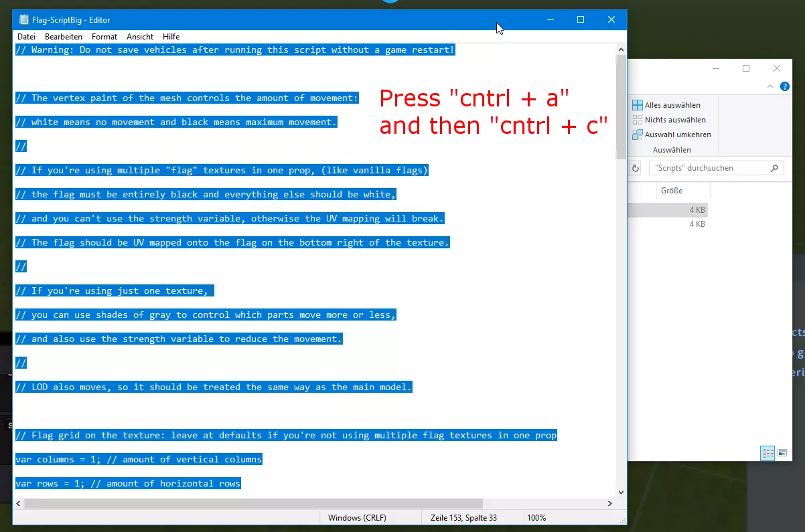This screenshot has height=532, width=805.
Task: Click the "flag should be UV mapped" line
Action: (232, 242)
